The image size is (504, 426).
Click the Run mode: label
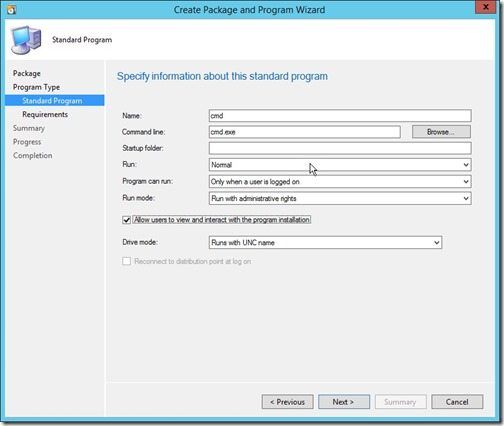tap(138, 198)
